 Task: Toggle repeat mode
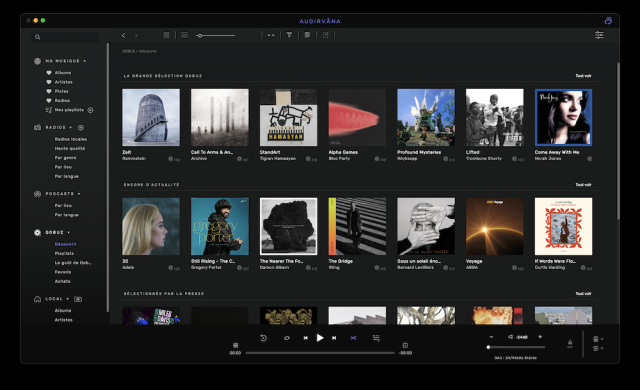(x=287, y=338)
